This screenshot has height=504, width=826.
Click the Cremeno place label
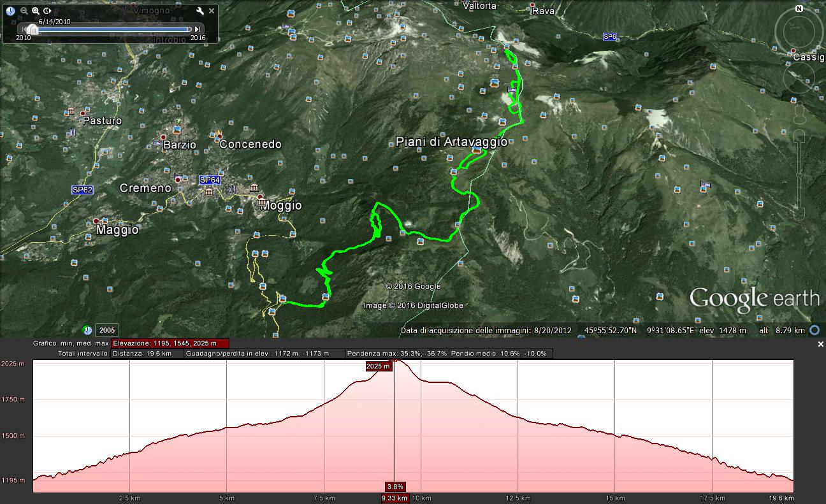(x=145, y=188)
